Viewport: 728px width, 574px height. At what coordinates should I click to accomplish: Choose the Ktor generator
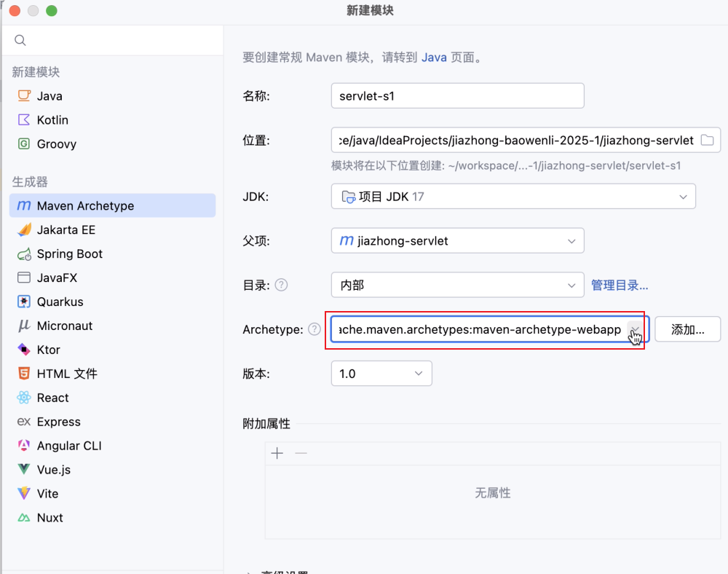[112, 350]
